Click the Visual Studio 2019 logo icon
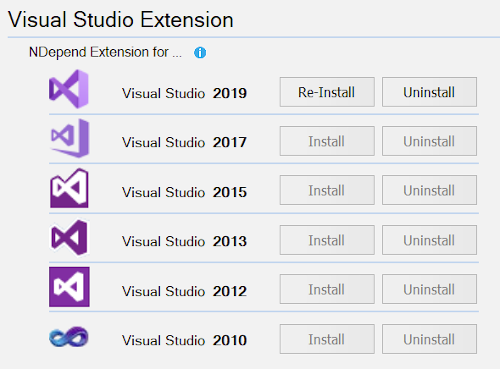Screen dimensions: 500x369 (x=69, y=89)
